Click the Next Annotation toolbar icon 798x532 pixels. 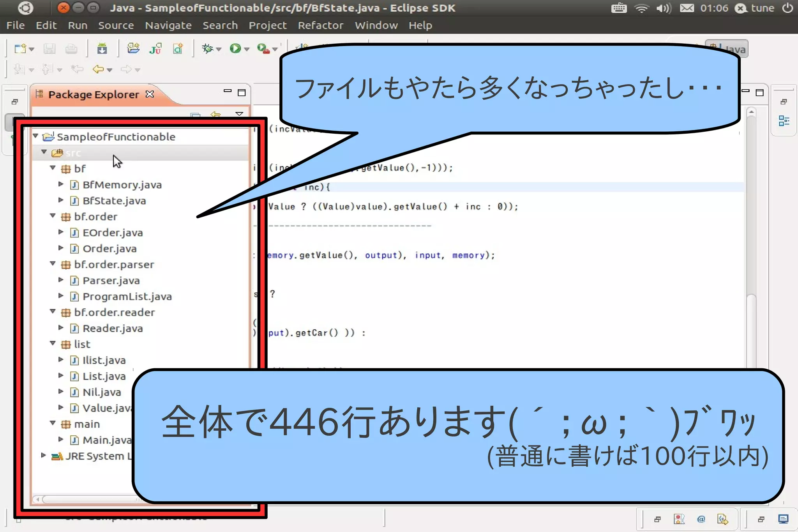[x=19, y=69]
